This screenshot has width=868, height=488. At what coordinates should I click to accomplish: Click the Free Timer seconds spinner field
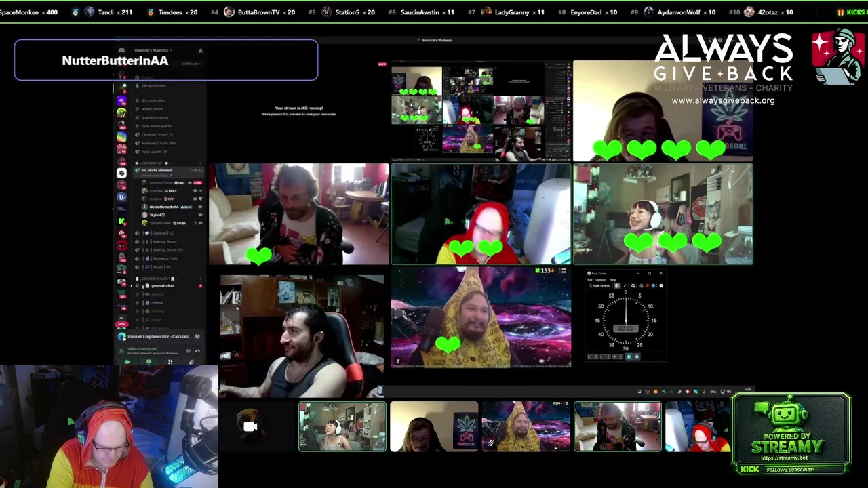(x=618, y=357)
